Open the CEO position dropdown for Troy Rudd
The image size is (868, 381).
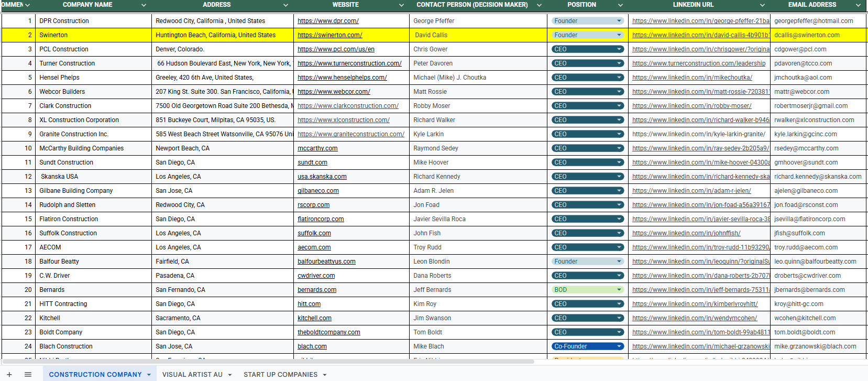[619, 247]
